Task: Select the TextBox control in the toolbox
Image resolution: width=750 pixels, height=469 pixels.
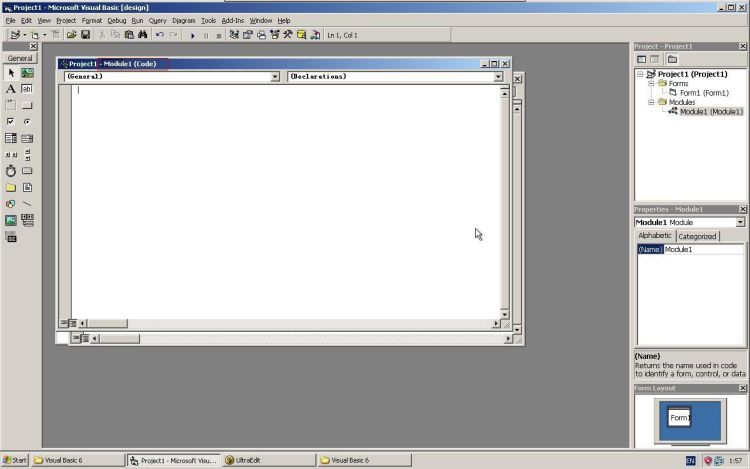Action: 27,89
